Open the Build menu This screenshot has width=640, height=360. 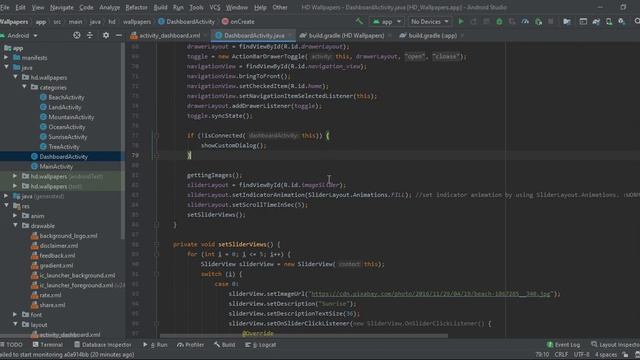coord(160,7)
